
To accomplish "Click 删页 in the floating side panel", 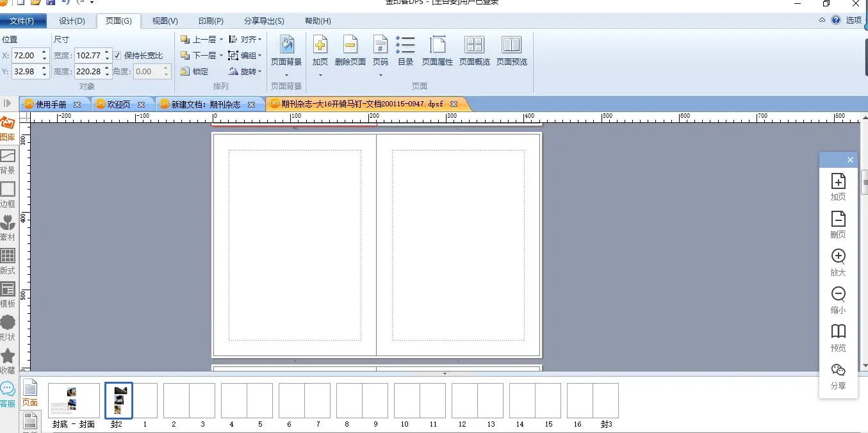I will click(x=838, y=225).
